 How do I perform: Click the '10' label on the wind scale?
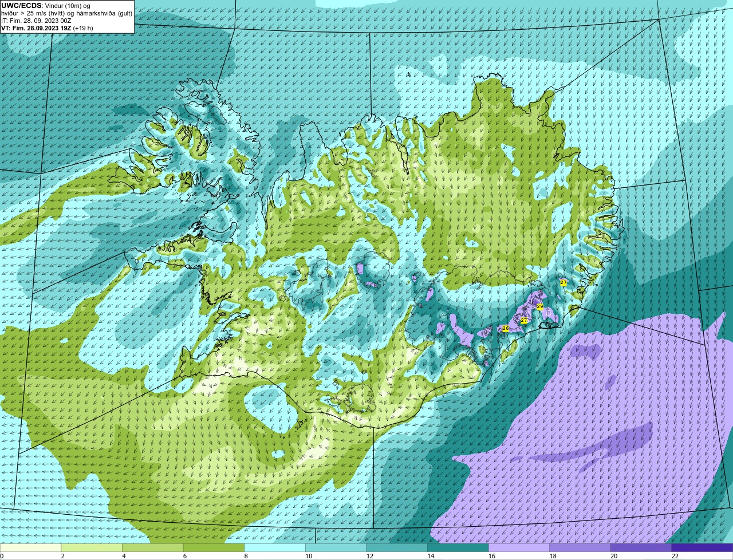309,556
